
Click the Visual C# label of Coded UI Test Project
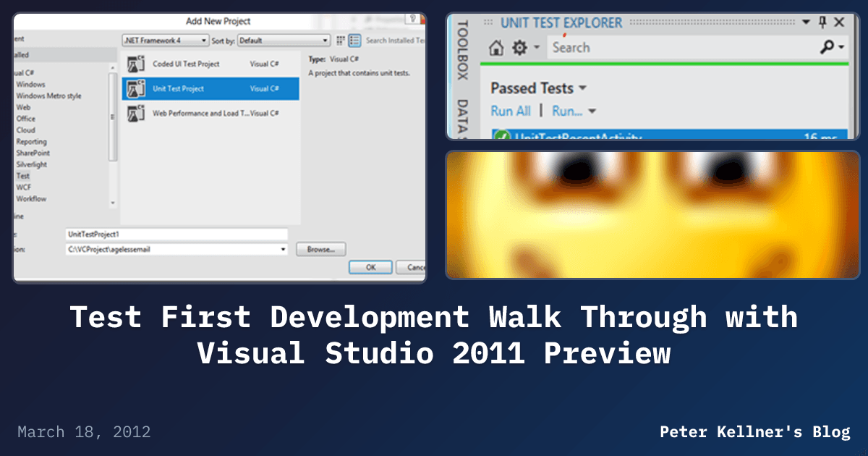(x=265, y=64)
